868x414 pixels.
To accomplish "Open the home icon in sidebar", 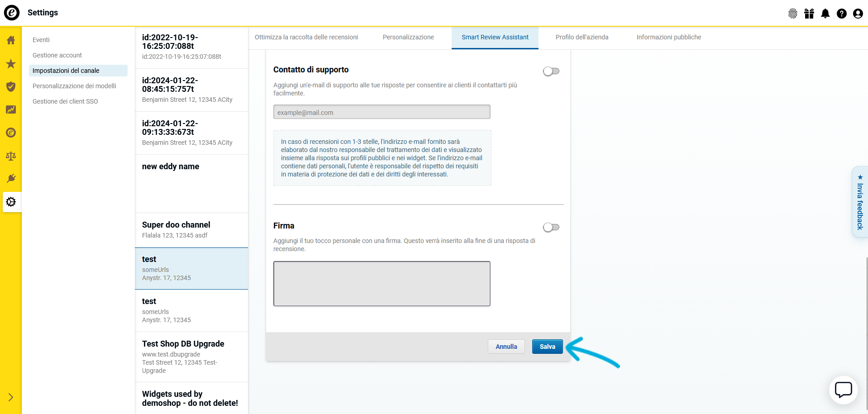I will click(x=11, y=40).
